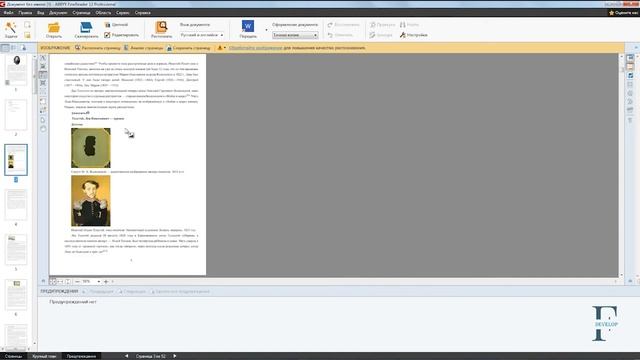Click Предыдущее warning button
The width and height of the screenshot is (640, 360).
98,291
